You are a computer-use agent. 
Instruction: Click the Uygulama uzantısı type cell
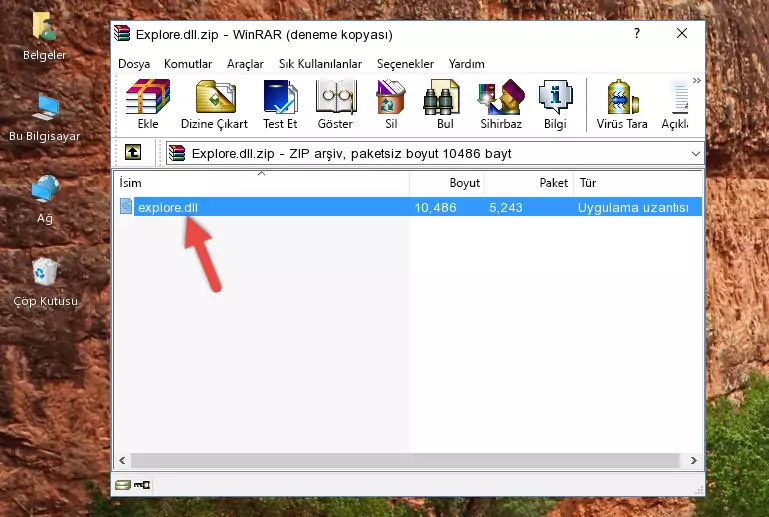click(x=633, y=207)
